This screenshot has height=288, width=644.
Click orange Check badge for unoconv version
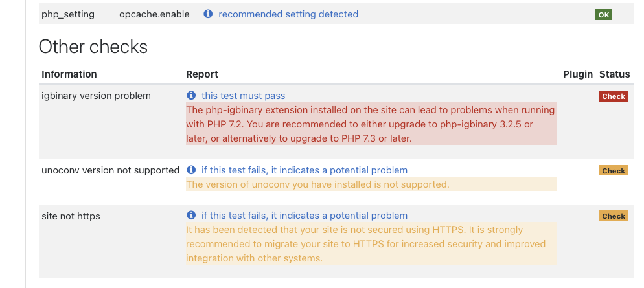pos(614,171)
